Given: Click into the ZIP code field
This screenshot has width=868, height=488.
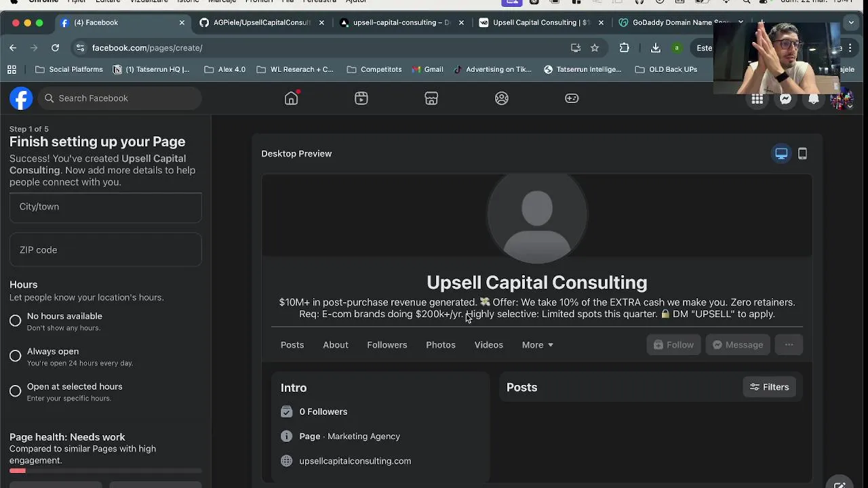Looking at the screenshot, I should click(x=106, y=250).
